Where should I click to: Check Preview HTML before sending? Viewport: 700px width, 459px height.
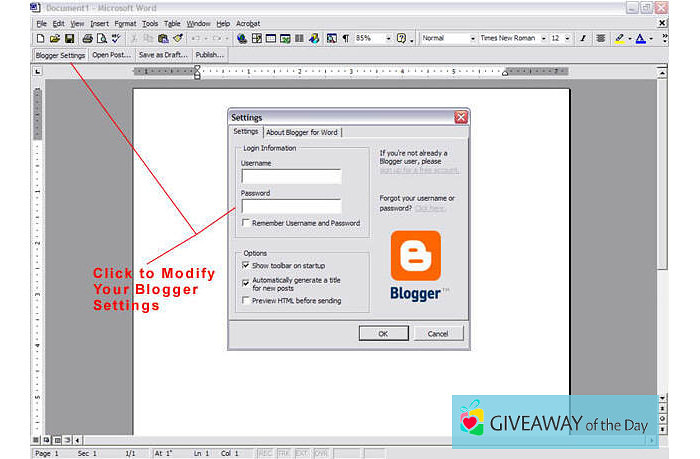(246, 300)
